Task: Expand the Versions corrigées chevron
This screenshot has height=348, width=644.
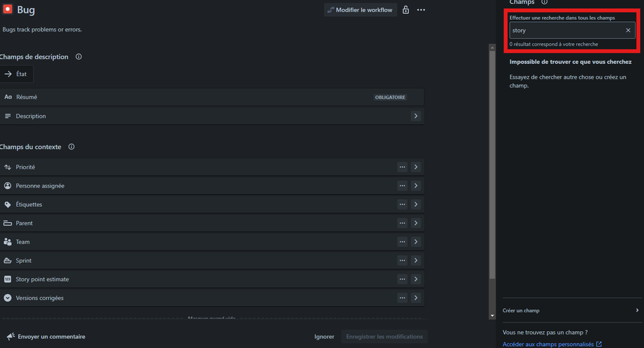Action: (x=416, y=298)
